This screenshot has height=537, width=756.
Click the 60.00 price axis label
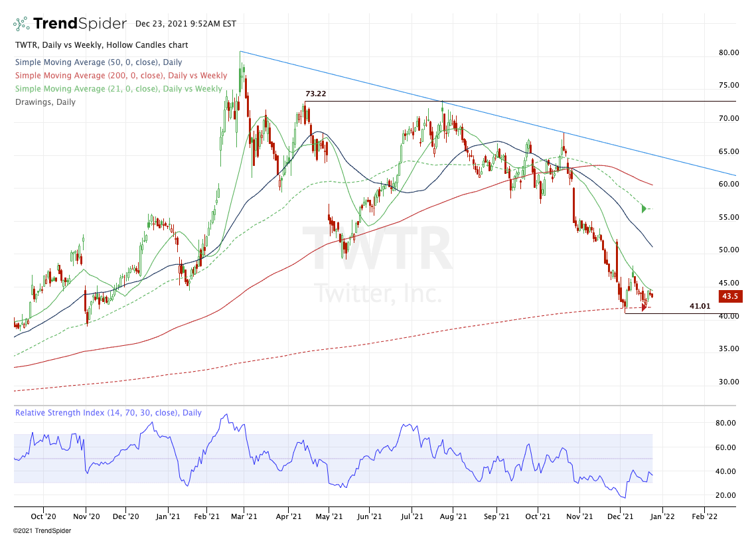pyautogui.click(x=729, y=184)
